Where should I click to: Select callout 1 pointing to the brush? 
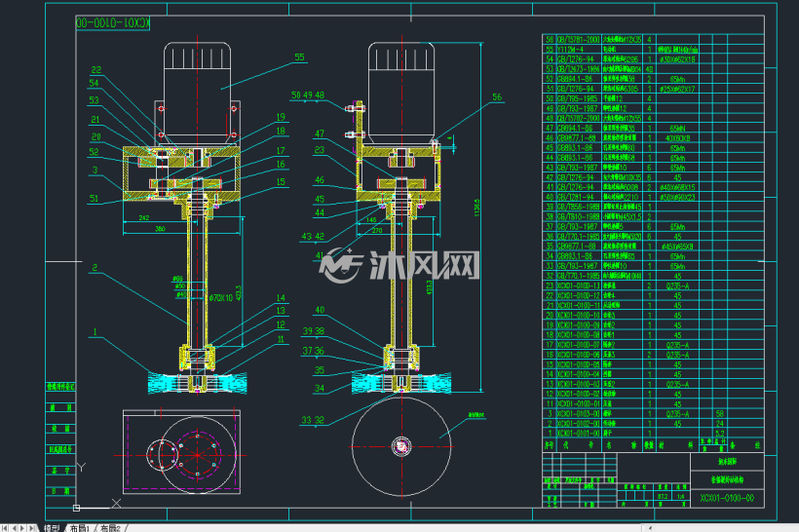95,332
